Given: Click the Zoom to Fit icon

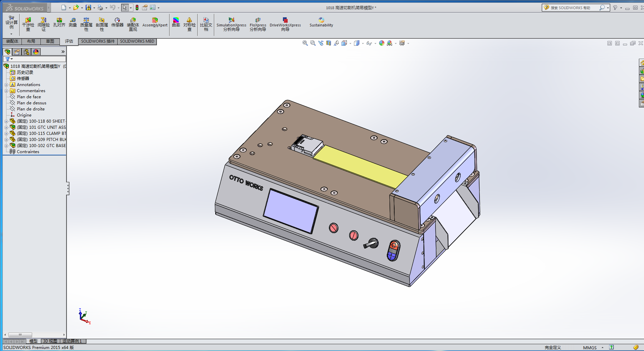Looking at the screenshot, I should pos(305,43).
